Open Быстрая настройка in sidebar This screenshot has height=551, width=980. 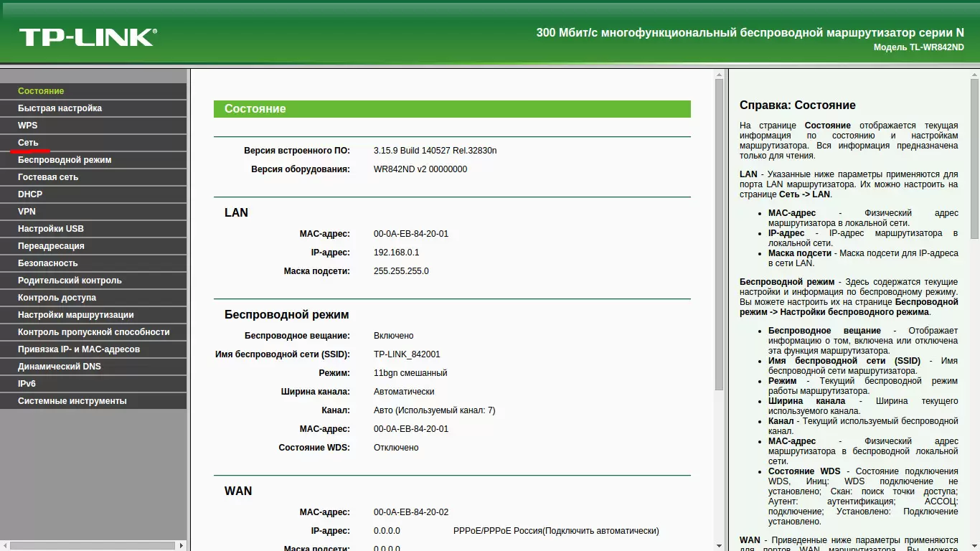click(x=60, y=108)
